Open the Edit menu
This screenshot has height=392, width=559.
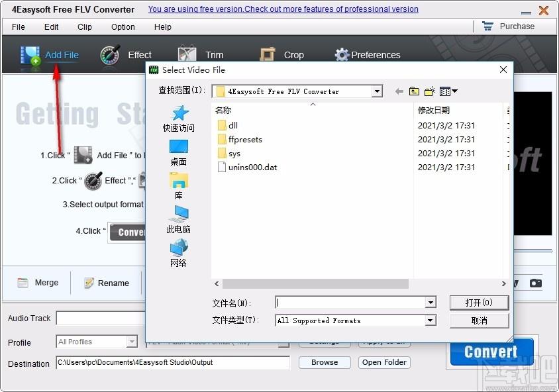[52, 27]
